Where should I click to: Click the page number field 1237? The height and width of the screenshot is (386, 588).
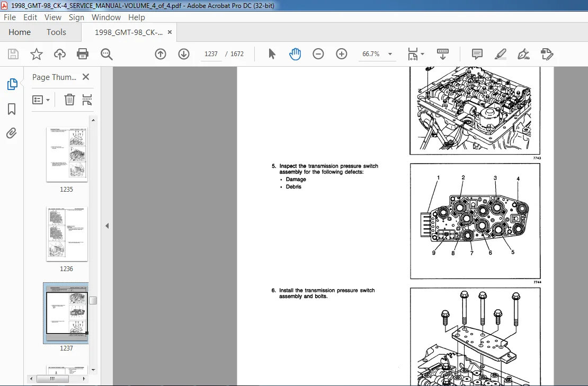tap(211, 54)
